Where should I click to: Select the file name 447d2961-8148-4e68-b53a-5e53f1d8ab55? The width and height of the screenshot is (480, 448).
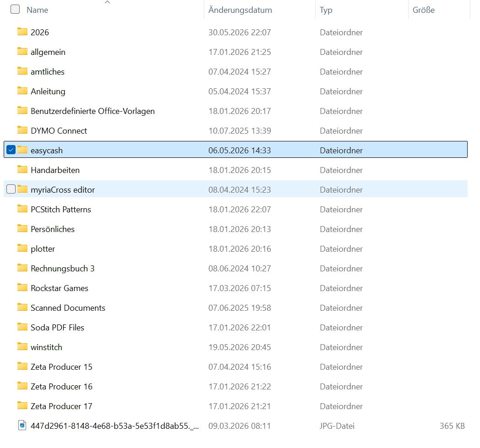(x=115, y=426)
